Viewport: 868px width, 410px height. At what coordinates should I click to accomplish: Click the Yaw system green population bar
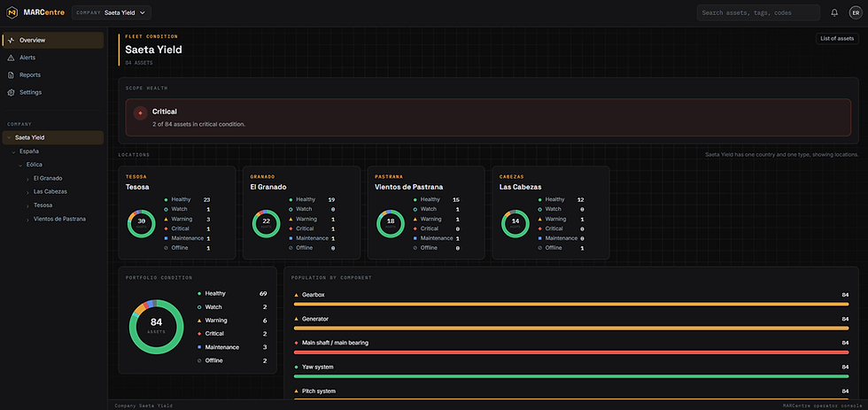tap(571, 376)
